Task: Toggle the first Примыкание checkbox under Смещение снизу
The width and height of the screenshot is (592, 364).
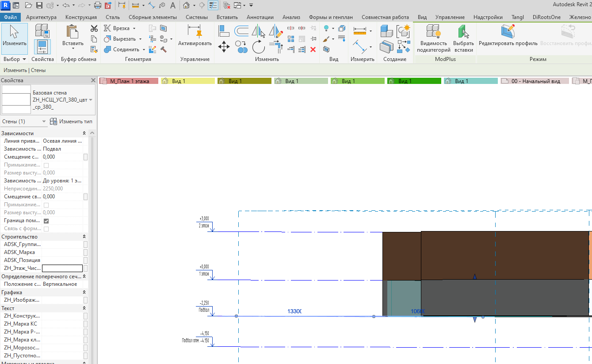Action: [46, 165]
